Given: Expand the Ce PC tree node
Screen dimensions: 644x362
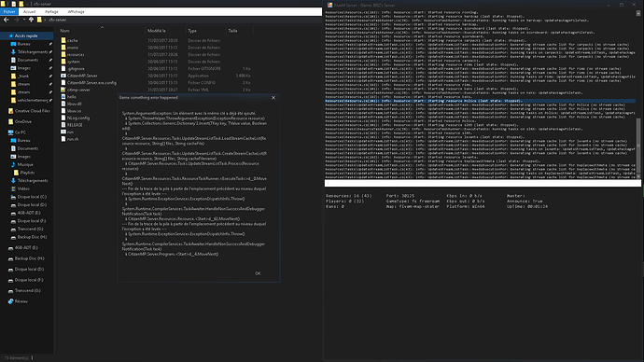Looking at the screenshot, I should (x=5, y=132).
